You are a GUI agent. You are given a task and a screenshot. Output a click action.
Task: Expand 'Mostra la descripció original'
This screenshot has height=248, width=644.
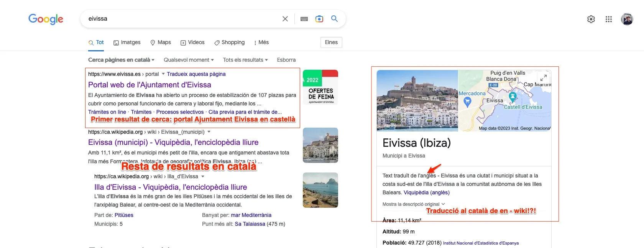pos(413,204)
